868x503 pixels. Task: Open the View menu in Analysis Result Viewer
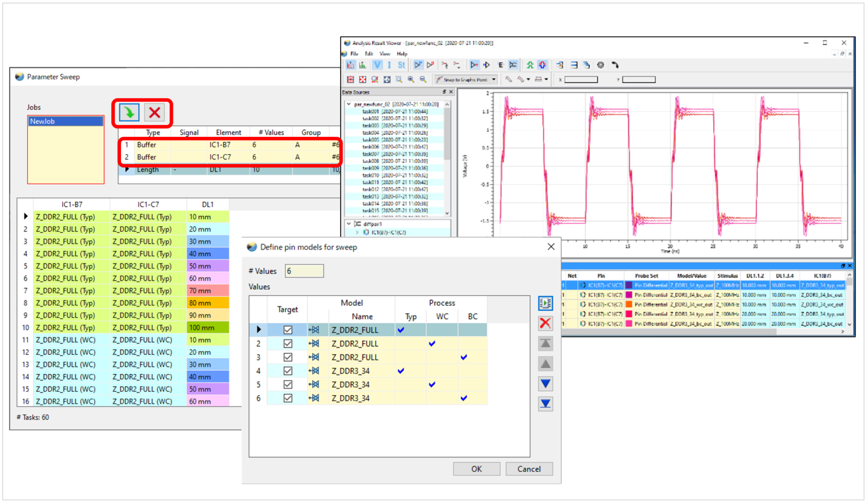click(385, 54)
